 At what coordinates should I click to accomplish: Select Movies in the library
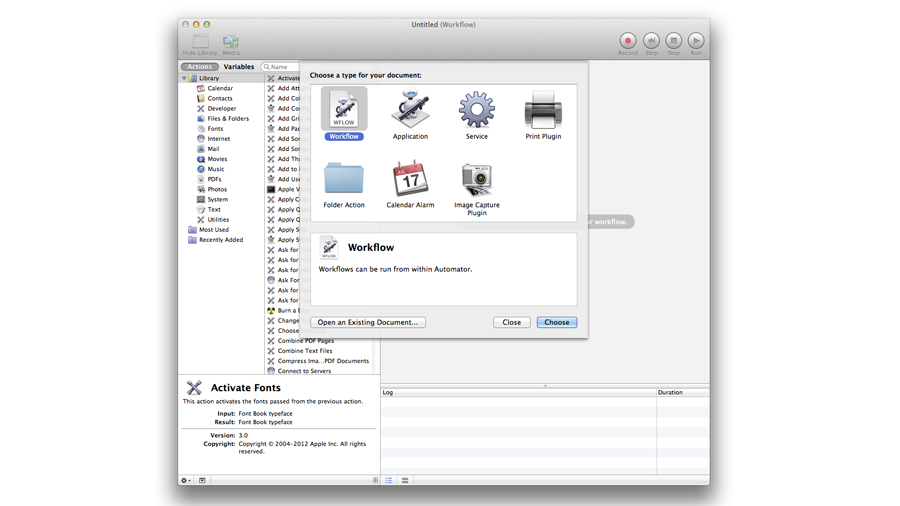217,159
